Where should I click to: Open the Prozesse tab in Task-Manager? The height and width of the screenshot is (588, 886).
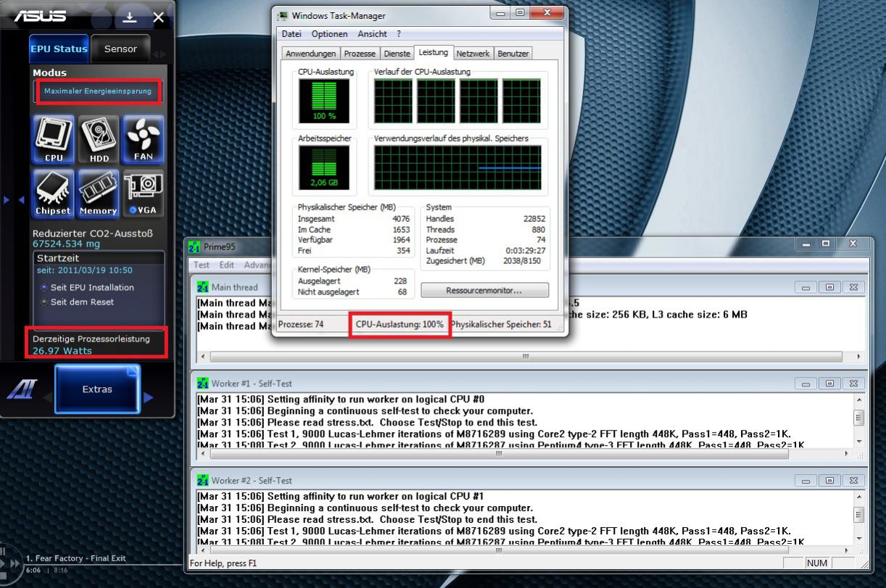tap(360, 54)
